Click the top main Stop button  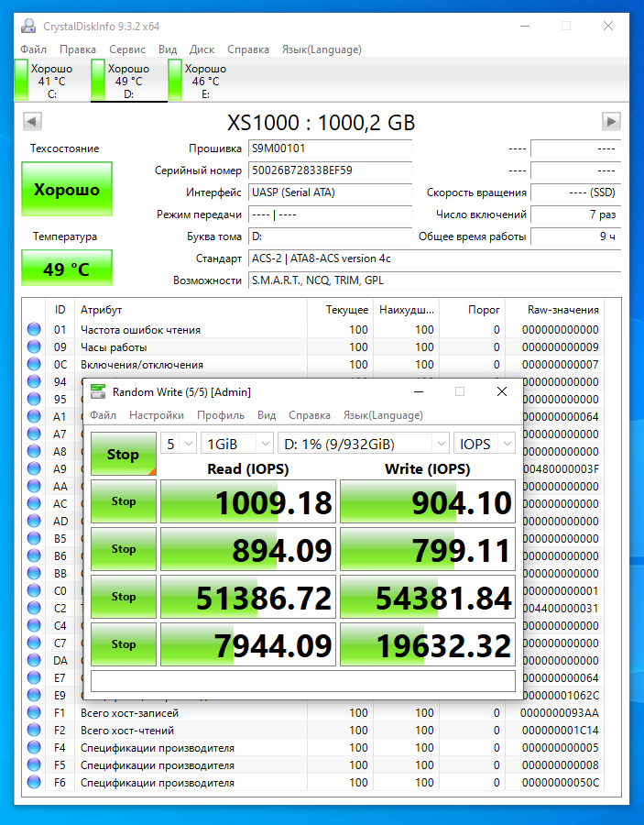click(x=124, y=454)
